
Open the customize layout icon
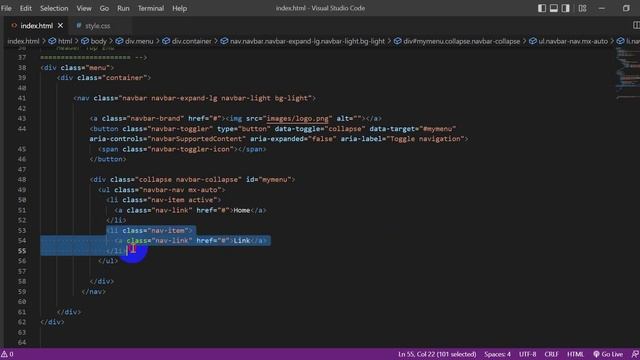[582, 8]
